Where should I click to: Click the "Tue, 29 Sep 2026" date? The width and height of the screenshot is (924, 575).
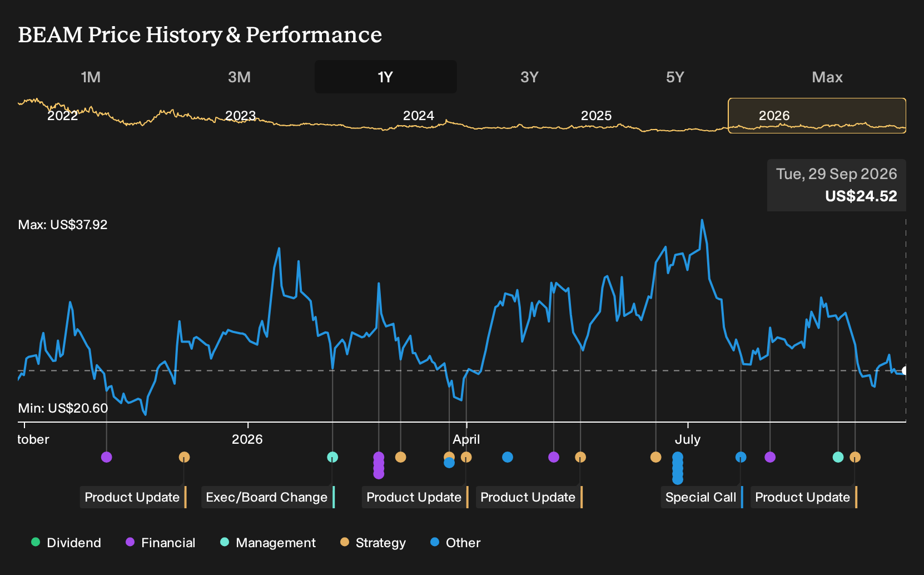click(837, 174)
